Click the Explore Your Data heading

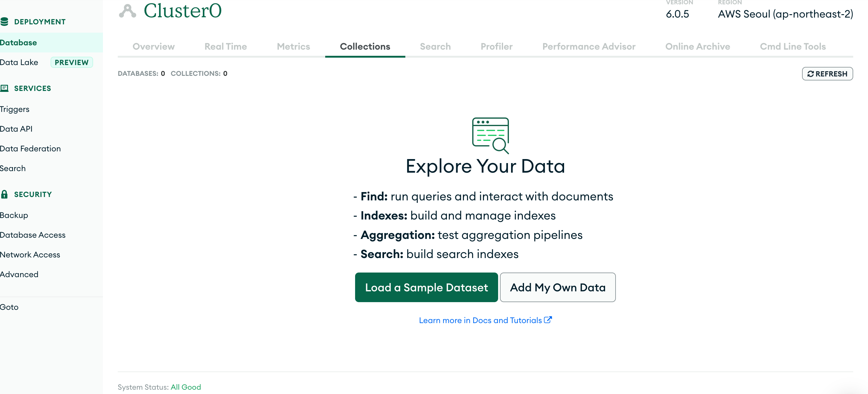tap(485, 166)
